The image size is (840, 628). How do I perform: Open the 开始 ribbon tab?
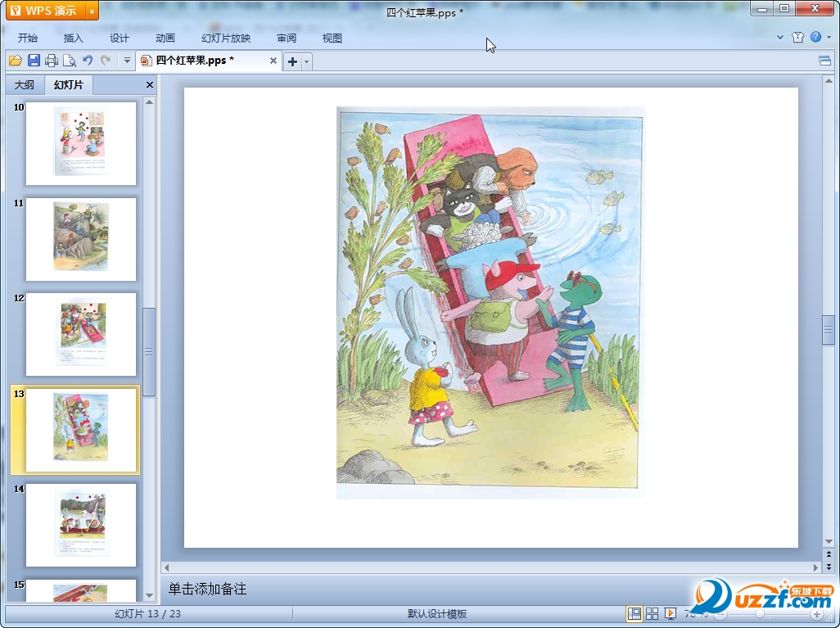click(x=27, y=38)
